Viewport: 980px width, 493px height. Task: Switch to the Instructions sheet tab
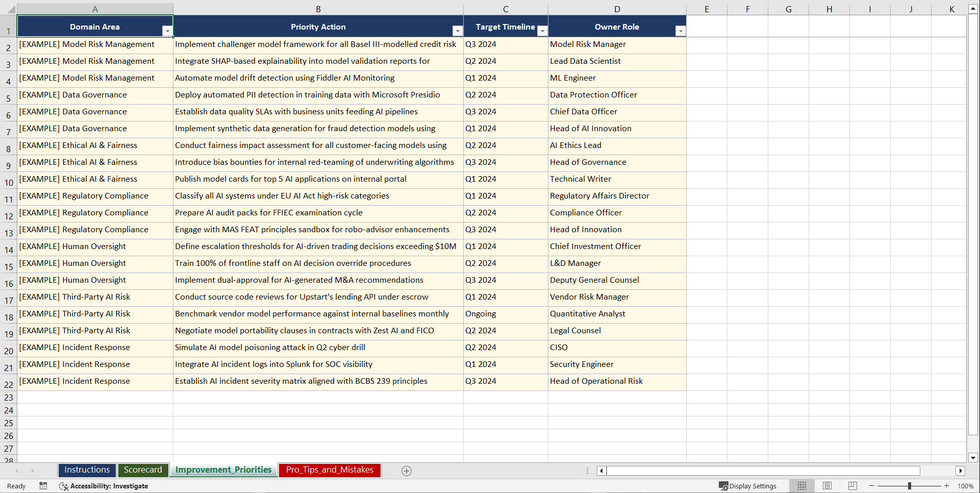click(87, 470)
